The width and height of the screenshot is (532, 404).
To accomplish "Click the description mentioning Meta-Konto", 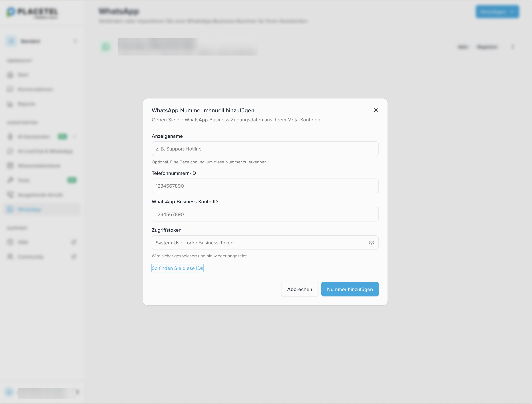I will (237, 120).
